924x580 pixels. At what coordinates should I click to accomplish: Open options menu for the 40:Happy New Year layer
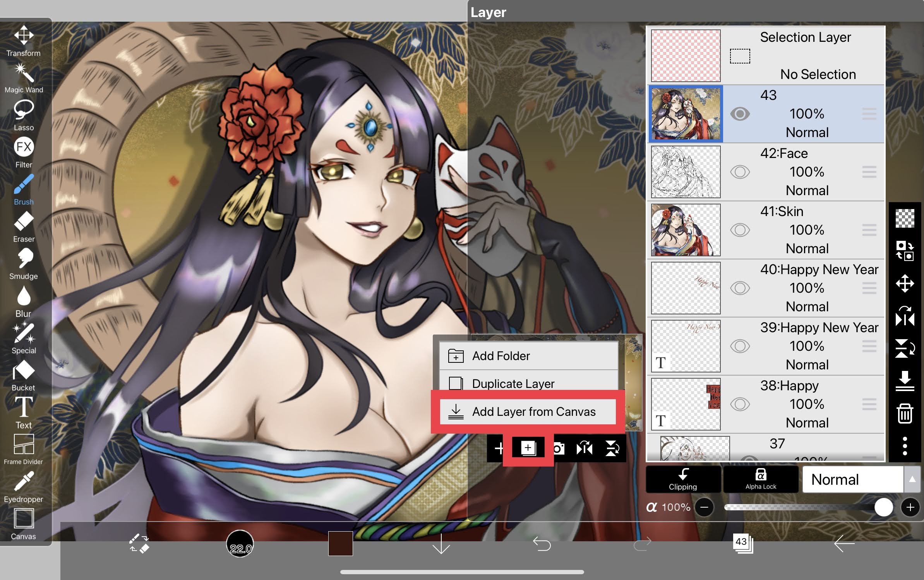click(869, 288)
